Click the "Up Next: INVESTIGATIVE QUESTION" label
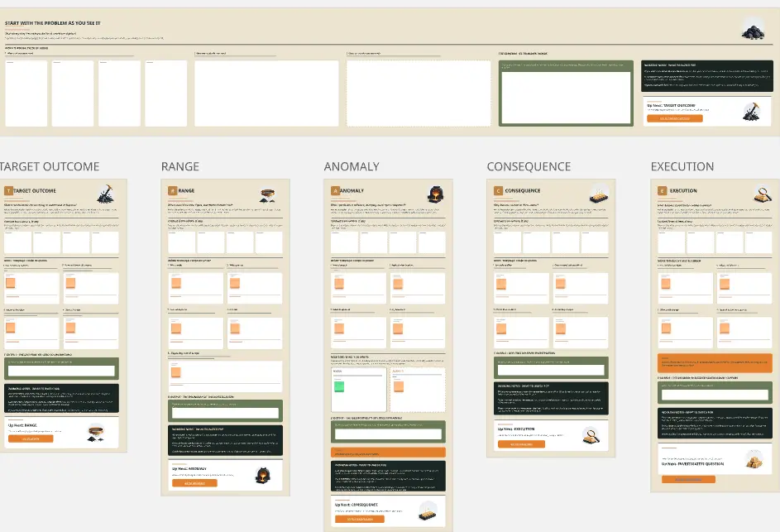This screenshot has height=532, width=780. 692,464
